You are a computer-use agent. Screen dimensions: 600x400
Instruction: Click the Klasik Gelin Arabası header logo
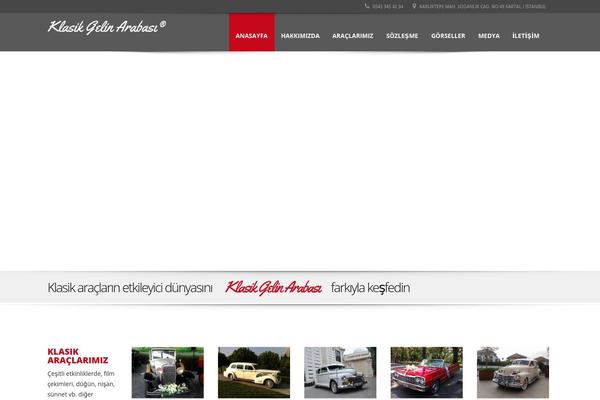tap(107, 27)
